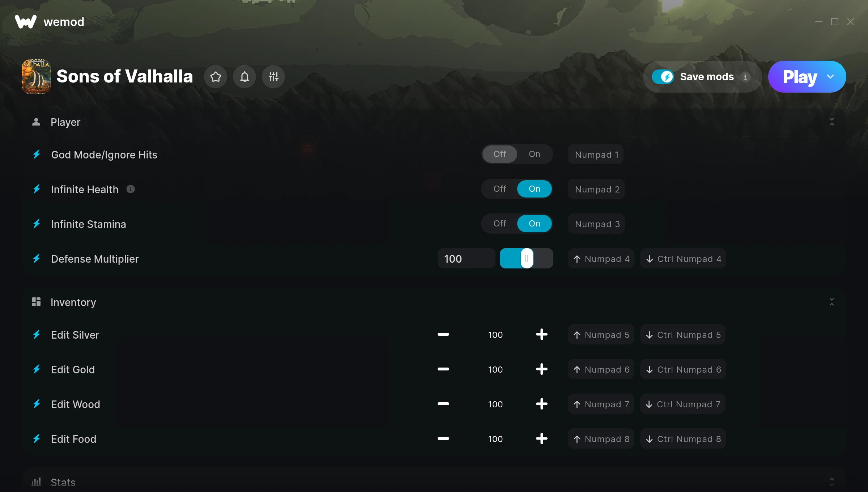
Task: Click the Defense Multiplier slider handle
Action: tap(527, 258)
